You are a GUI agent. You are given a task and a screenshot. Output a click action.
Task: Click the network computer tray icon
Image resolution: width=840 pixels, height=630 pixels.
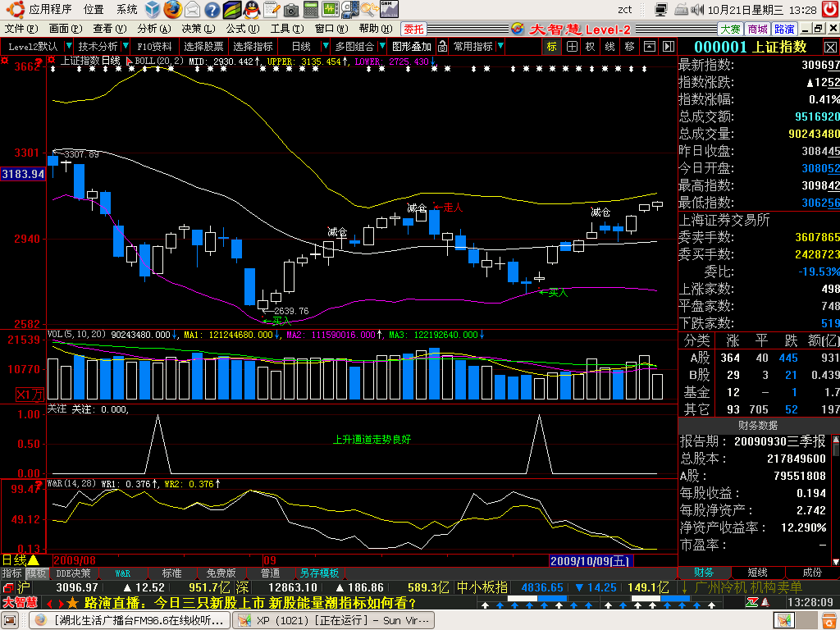[661, 10]
